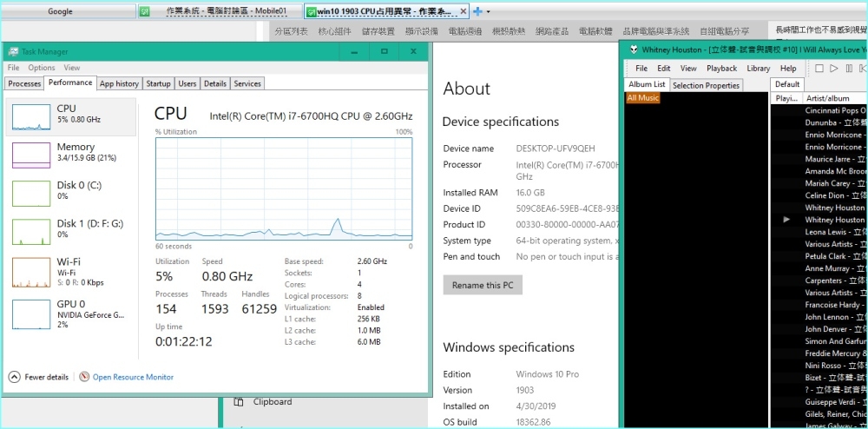Select the GPU 0 graph thumbnail
The width and height of the screenshot is (868, 429).
coord(31,314)
